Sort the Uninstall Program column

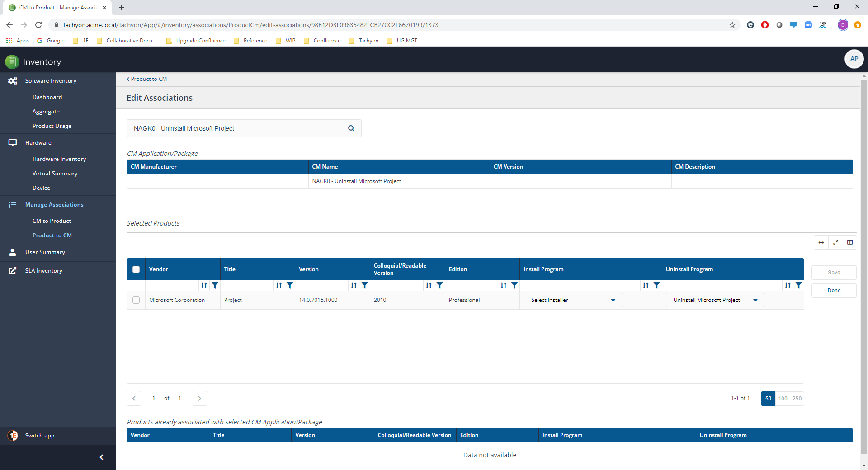click(x=788, y=285)
